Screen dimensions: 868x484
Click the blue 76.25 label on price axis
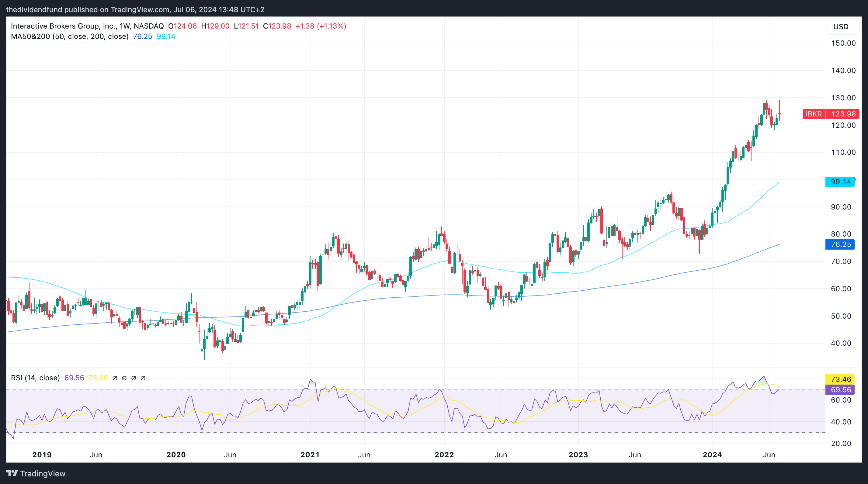coord(840,244)
